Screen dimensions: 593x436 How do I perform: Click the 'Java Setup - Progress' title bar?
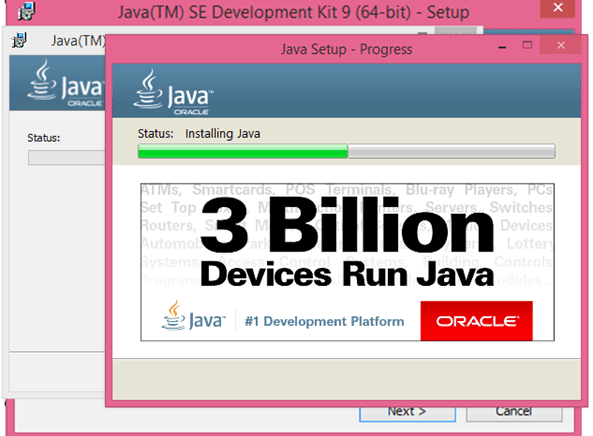pos(346,49)
